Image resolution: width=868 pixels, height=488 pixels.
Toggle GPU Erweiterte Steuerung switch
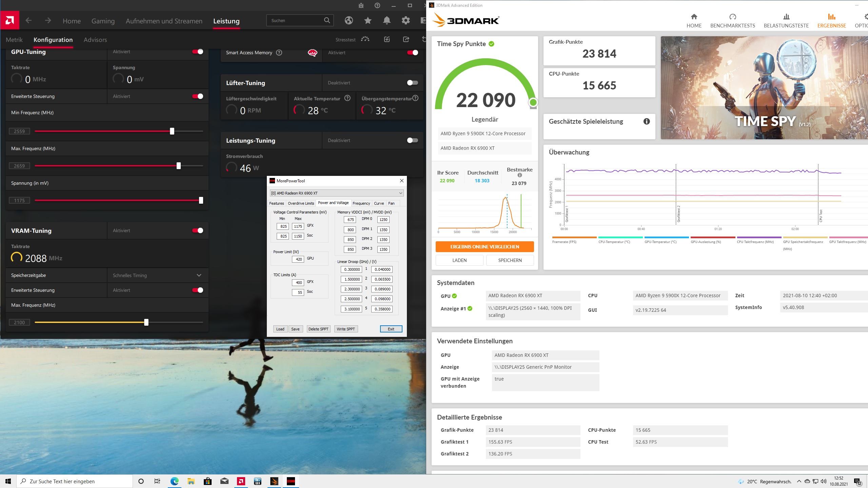(x=198, y=96)
